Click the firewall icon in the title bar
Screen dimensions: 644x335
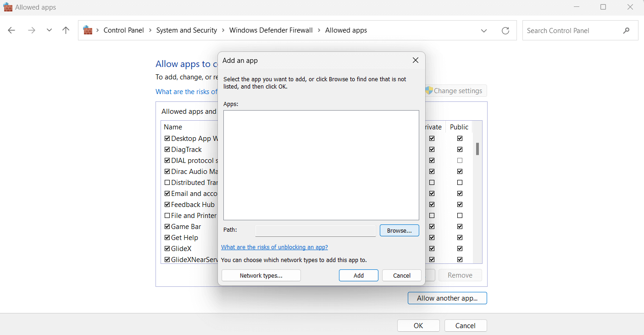tap(7, 7)
